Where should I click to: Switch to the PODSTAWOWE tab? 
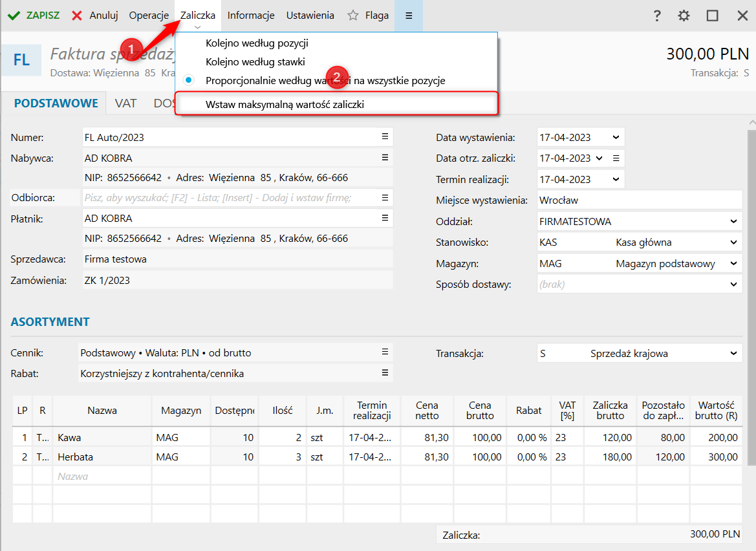pos(56,103)
